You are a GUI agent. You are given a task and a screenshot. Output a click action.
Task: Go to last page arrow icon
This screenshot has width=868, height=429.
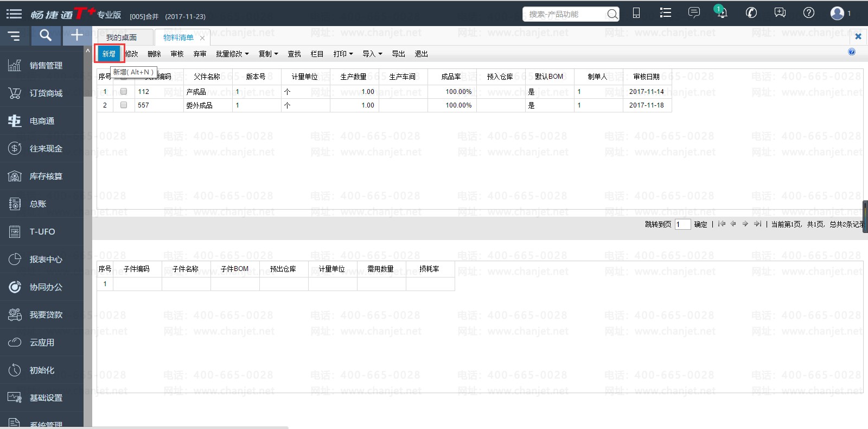[757, 224]
